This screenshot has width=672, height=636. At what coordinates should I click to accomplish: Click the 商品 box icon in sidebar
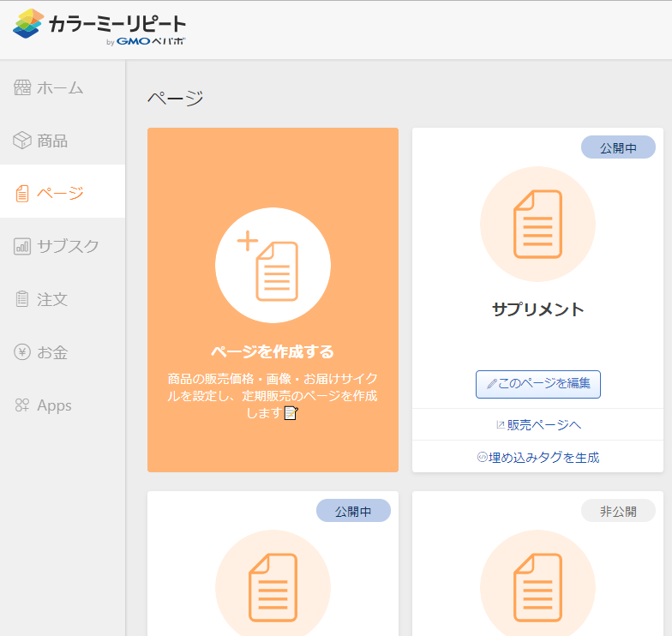coord(22,141)
